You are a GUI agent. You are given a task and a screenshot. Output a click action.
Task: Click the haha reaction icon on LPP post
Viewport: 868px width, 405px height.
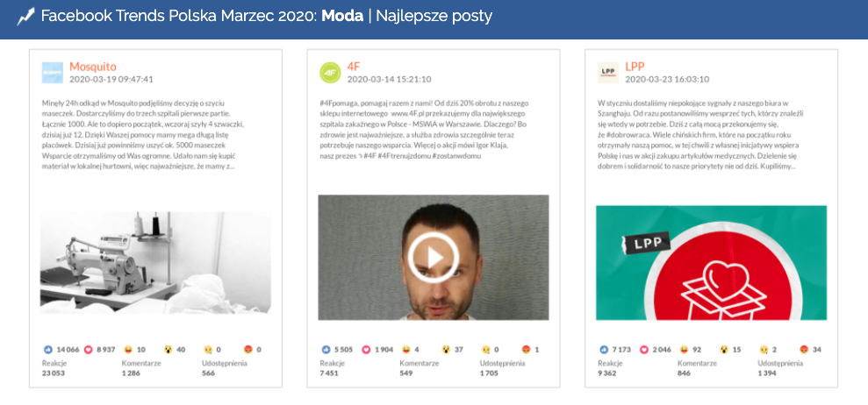(x=682, y=349)
